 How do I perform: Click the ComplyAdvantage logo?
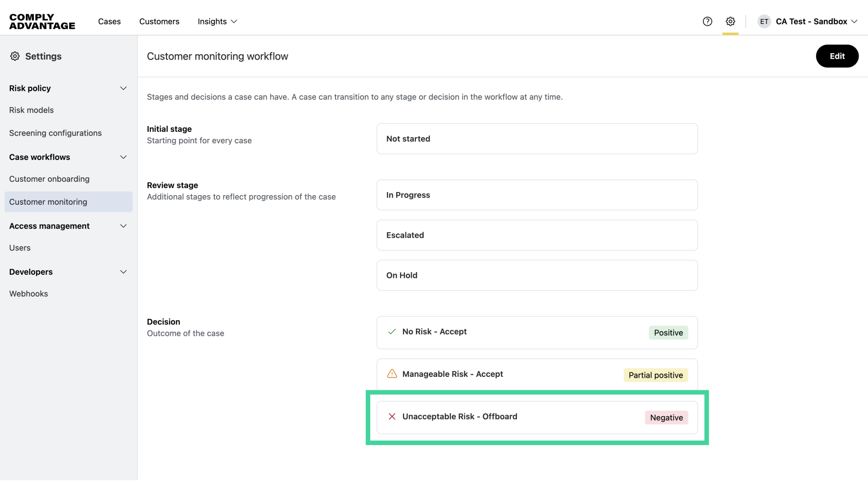tap(42, 21)
